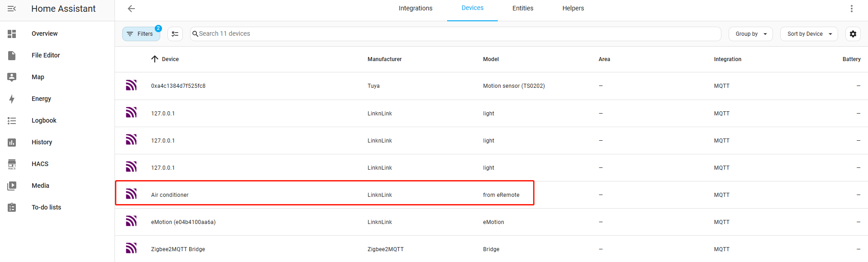The width and height of the screenshot is (868, 262).
Task: Open the HACS store icon
Action: click(x=12, y=164)
